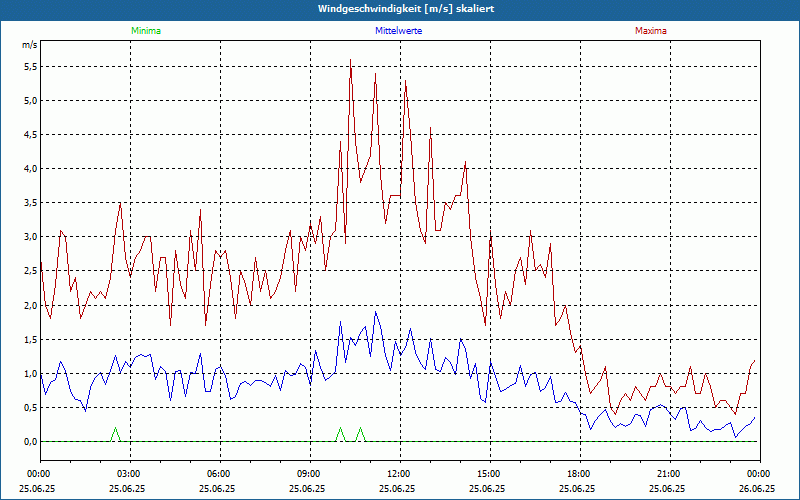
Task: Click the 5,5 y-axis value
Action: pyautogui.click(x=31, y=66)
